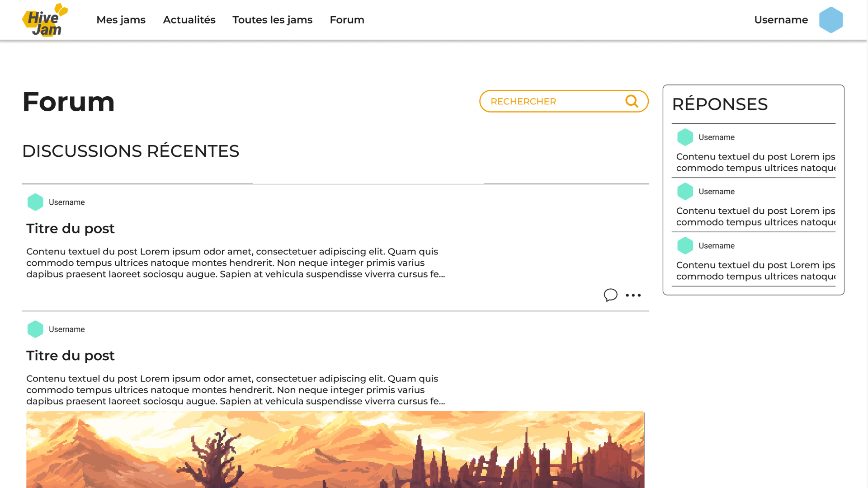Open the first Titre du post discussion
This screenshot has width=868, height=488.
70,228
